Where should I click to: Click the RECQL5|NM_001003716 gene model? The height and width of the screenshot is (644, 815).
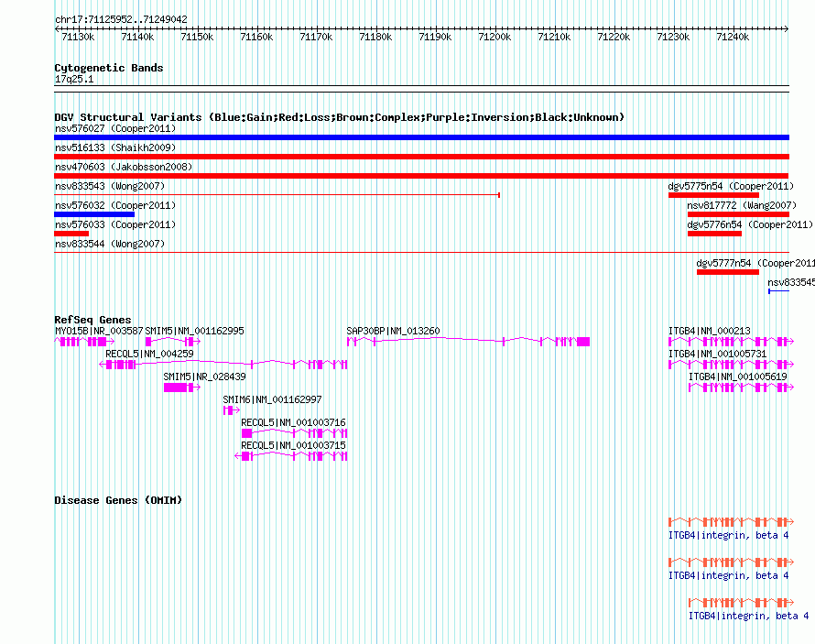pos(294,433)
